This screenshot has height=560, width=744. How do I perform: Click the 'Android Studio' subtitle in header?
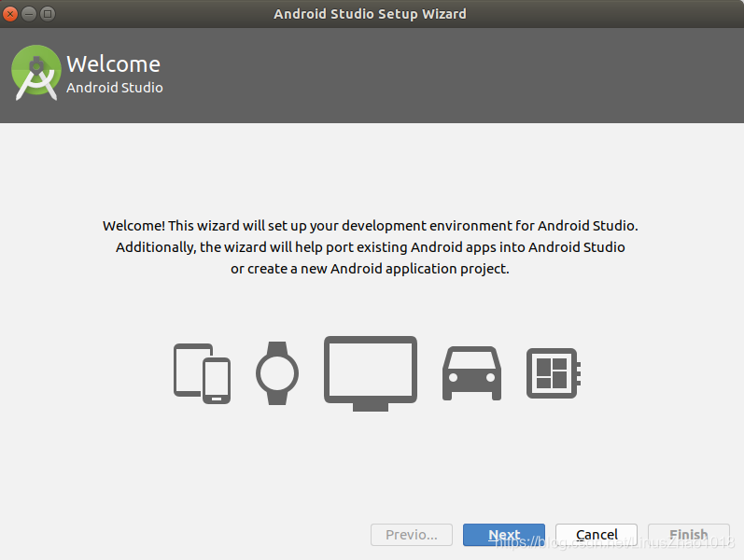(114, 88)
